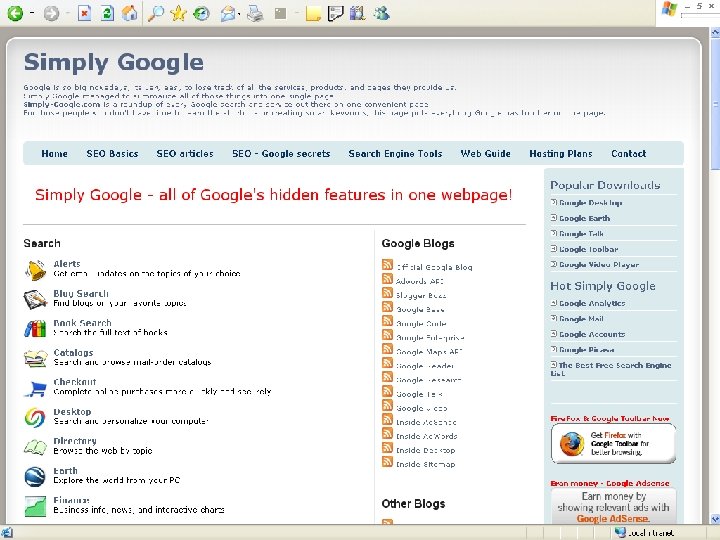Open the SEO articles navigation tab
This screenshot has height=540, width=720.
pos(185,154)
